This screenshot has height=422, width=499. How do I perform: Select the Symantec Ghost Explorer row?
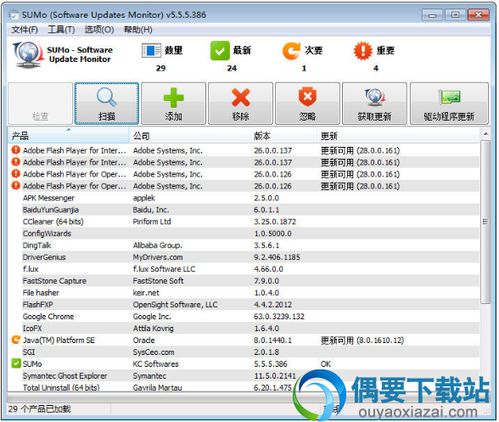244,376
